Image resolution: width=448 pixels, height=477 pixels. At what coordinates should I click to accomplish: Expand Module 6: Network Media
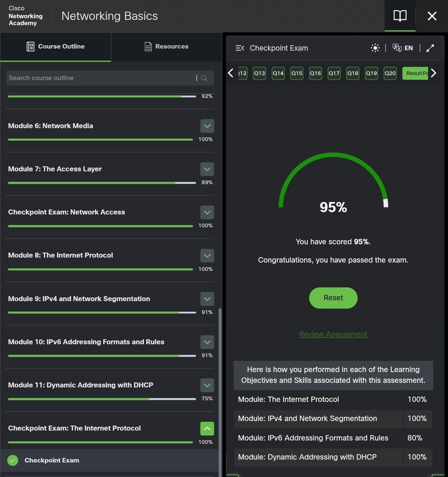207,126
